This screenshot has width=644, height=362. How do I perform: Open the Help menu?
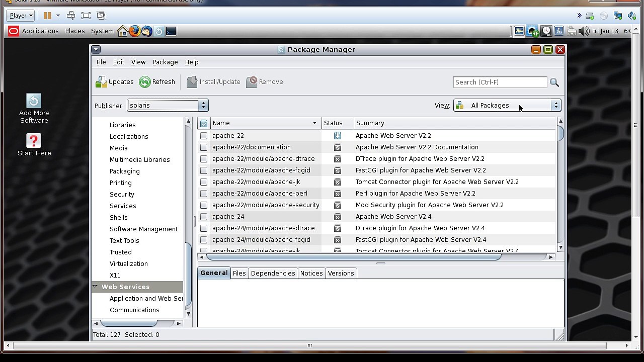[192, 62]
